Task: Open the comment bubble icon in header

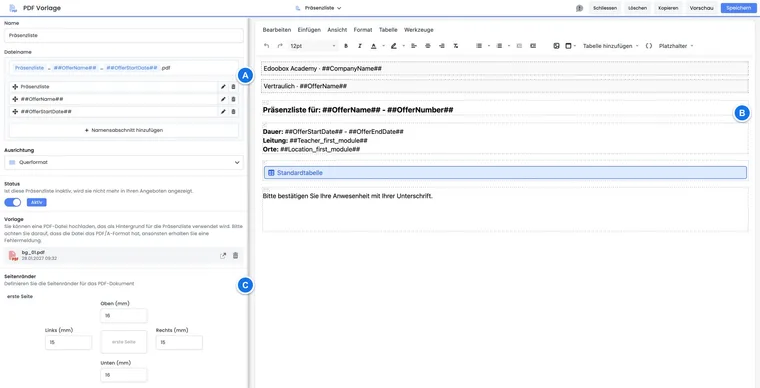Action: [579, 8]
